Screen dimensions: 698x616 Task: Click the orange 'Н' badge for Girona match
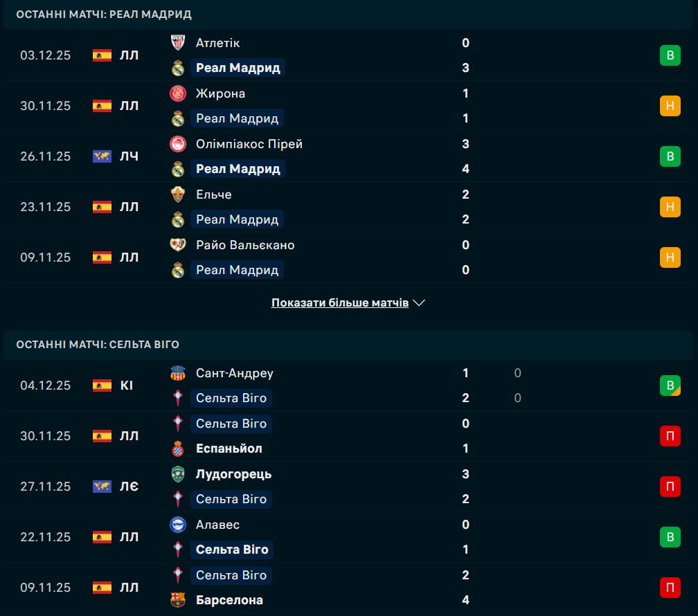[x=670, y=106]
